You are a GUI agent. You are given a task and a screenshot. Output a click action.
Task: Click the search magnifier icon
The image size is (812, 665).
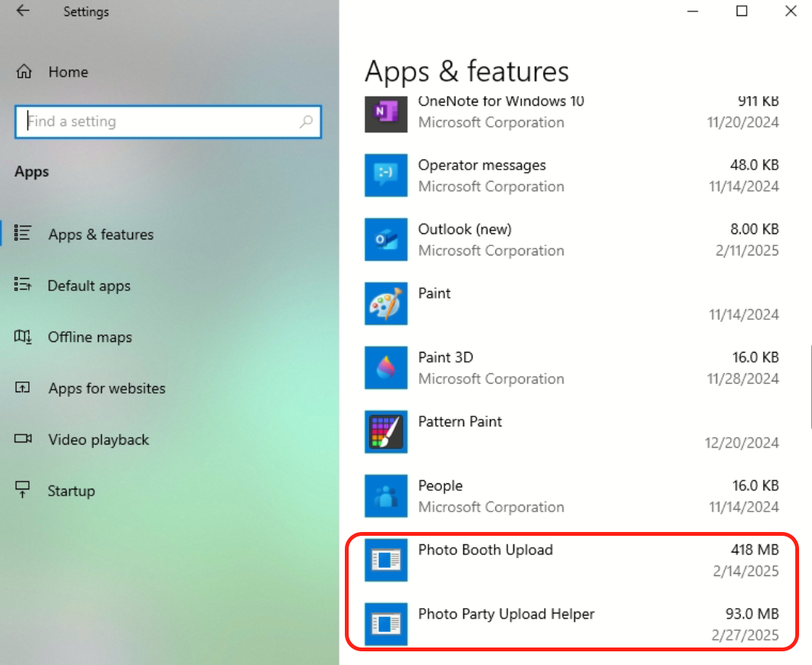[x=306, y=122]
